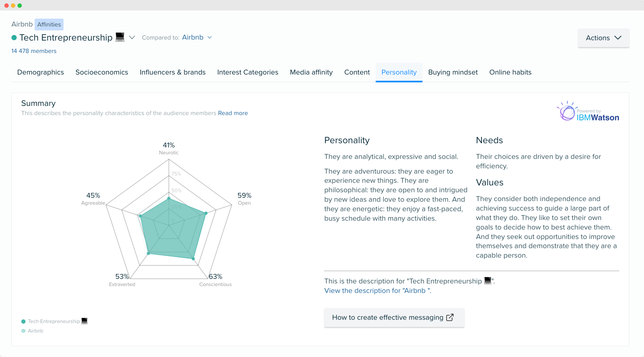This screenshot has width=644, height=357.
Task: Select the Buying mindset tab
Action: pos(453,72)
